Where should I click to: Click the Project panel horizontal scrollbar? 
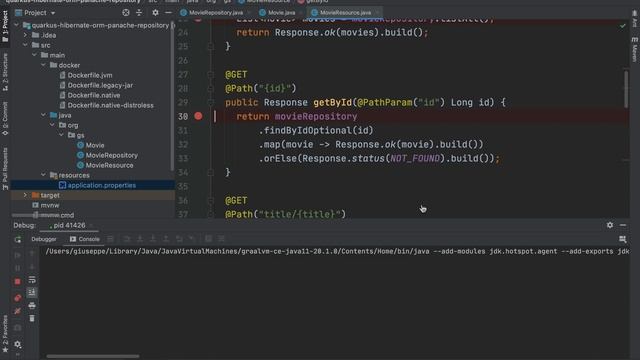tap(43, 215)
